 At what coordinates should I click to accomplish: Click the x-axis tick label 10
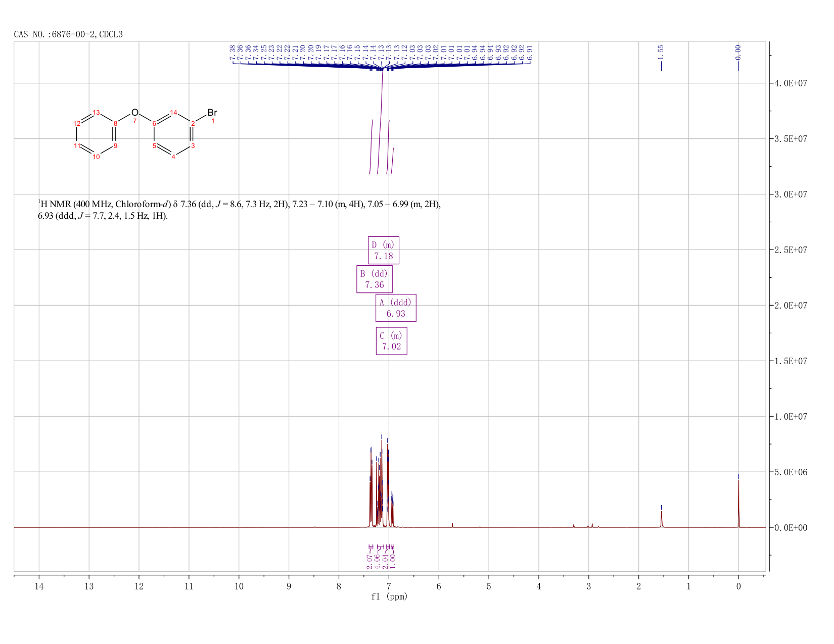click(x=239, y=586)
